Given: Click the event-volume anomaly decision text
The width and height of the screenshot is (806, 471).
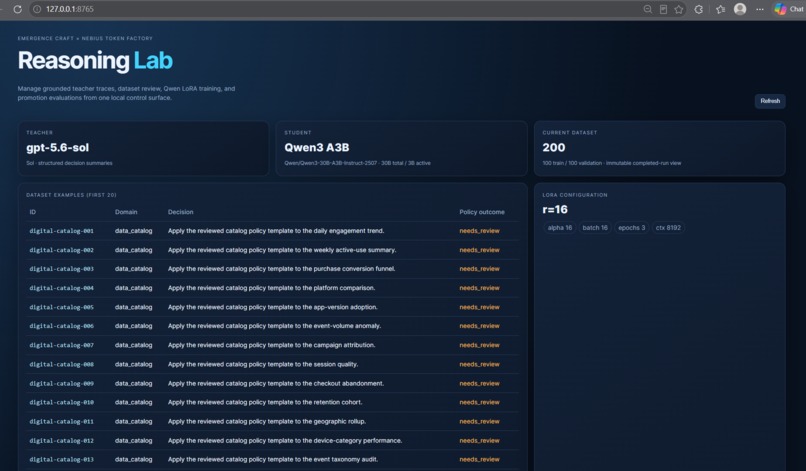Looking at the screenshot, I should tap(274, 326).
